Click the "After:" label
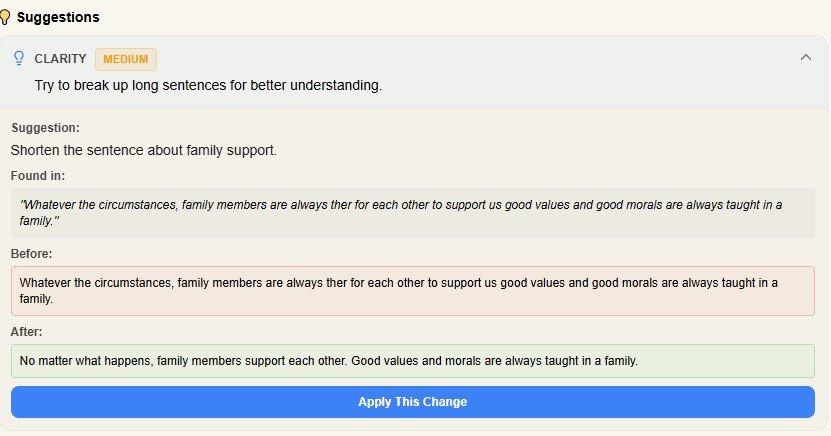Viewport: 831px width, 436px height. point(27,331)
